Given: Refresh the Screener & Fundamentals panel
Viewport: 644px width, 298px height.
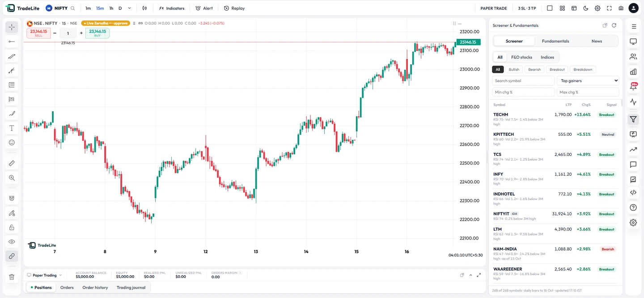Looking at the screenshot, I should click(614, 25).
